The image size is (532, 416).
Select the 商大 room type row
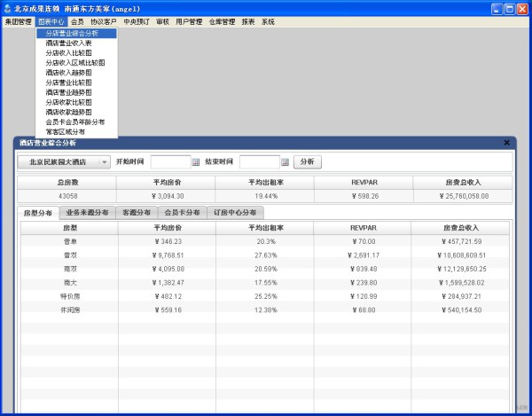(264, 283)
